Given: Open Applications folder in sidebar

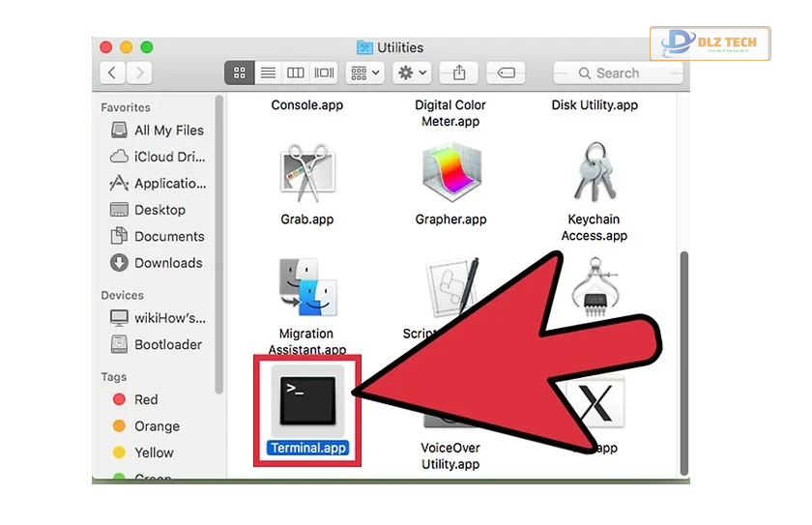Looking at the screenshot, I should pos(158,184).
